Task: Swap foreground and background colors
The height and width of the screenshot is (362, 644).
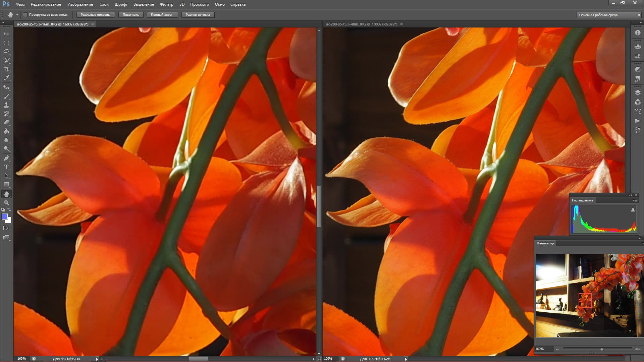Action: (x=9, y=209)
